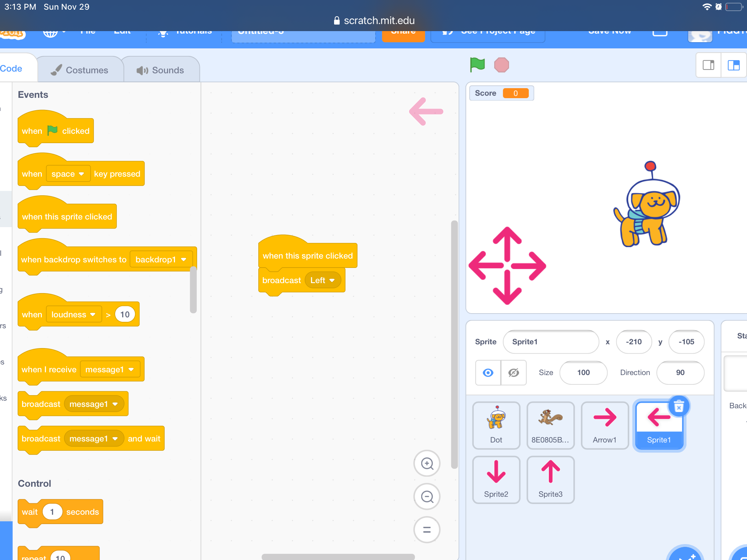Open the Sounds tab
This screenshot has height=560, width=747.
[160, 70]
